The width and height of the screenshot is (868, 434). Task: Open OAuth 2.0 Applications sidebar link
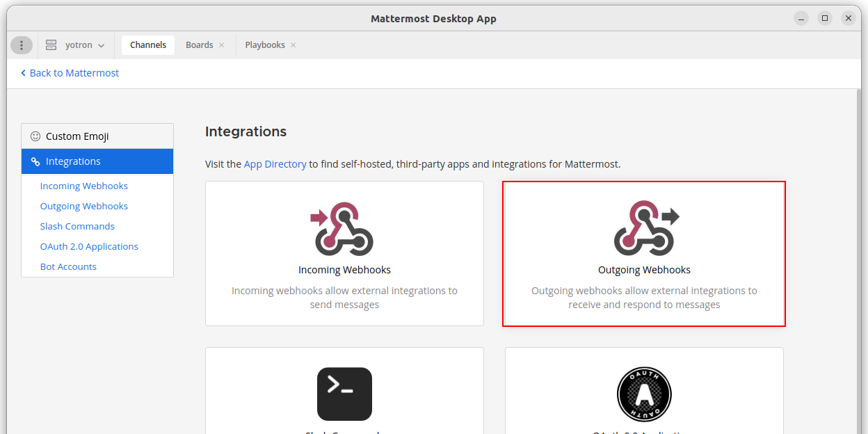(x=89, y=246)
